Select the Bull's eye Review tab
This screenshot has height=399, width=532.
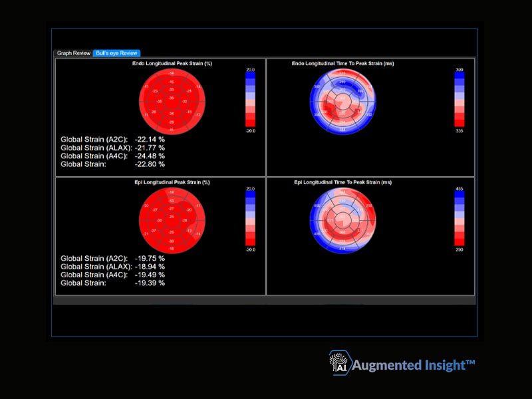click(116, 53)
